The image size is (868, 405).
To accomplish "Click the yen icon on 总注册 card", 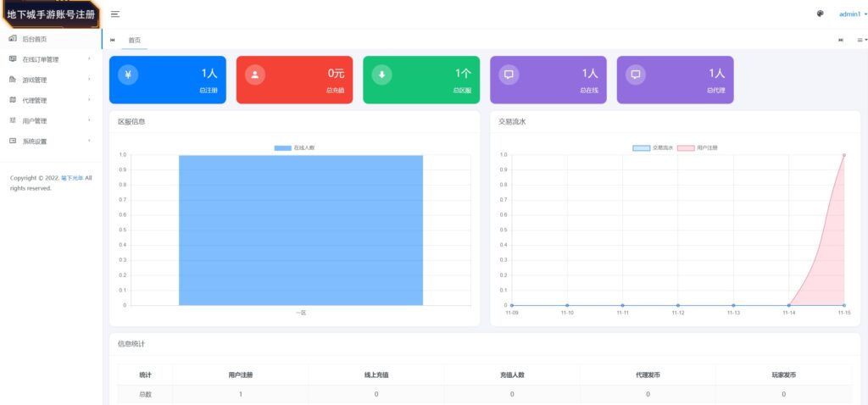I will [128, 75].
